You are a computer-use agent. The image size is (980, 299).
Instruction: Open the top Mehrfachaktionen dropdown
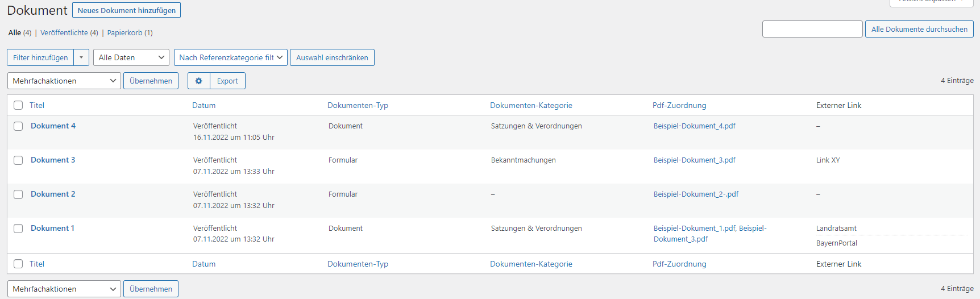64,81
